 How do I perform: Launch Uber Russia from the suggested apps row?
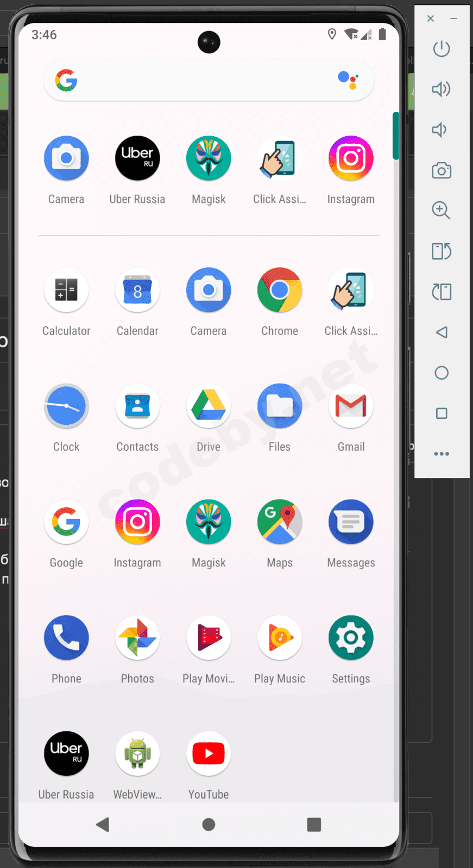coord(137,158)
